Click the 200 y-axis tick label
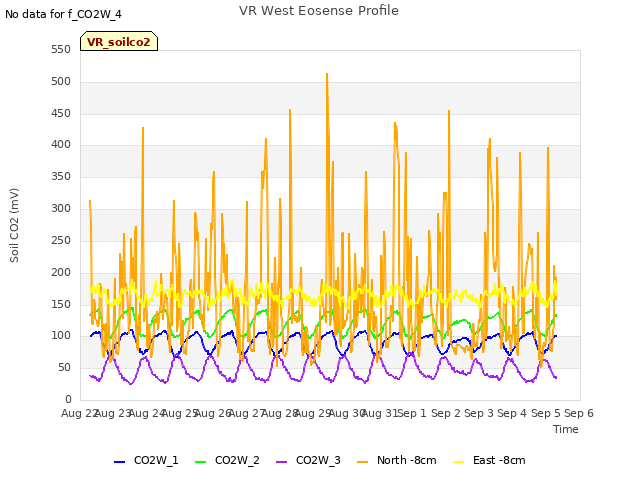 (61, 272)
